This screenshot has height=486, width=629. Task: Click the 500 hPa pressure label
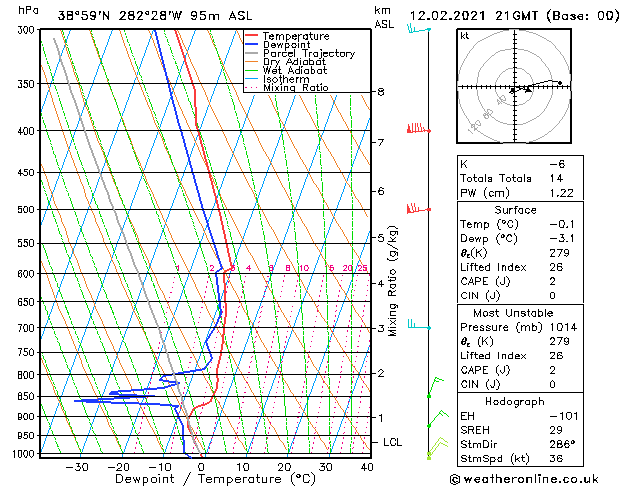(26, 209)
